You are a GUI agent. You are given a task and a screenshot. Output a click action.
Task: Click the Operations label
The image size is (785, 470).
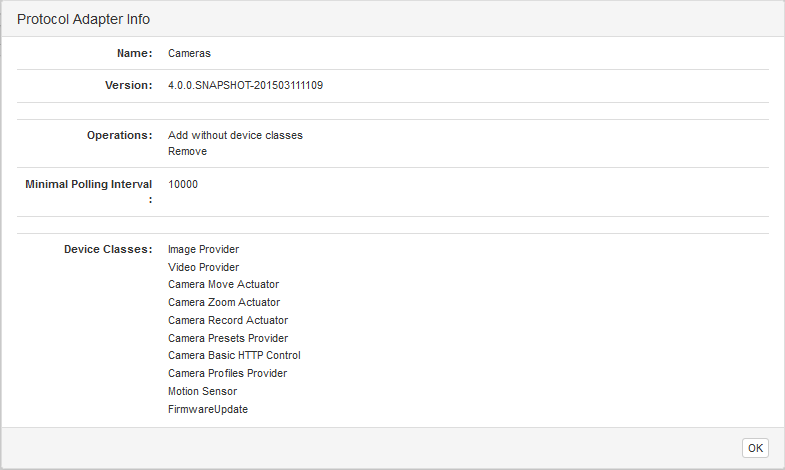click(118, 135)
